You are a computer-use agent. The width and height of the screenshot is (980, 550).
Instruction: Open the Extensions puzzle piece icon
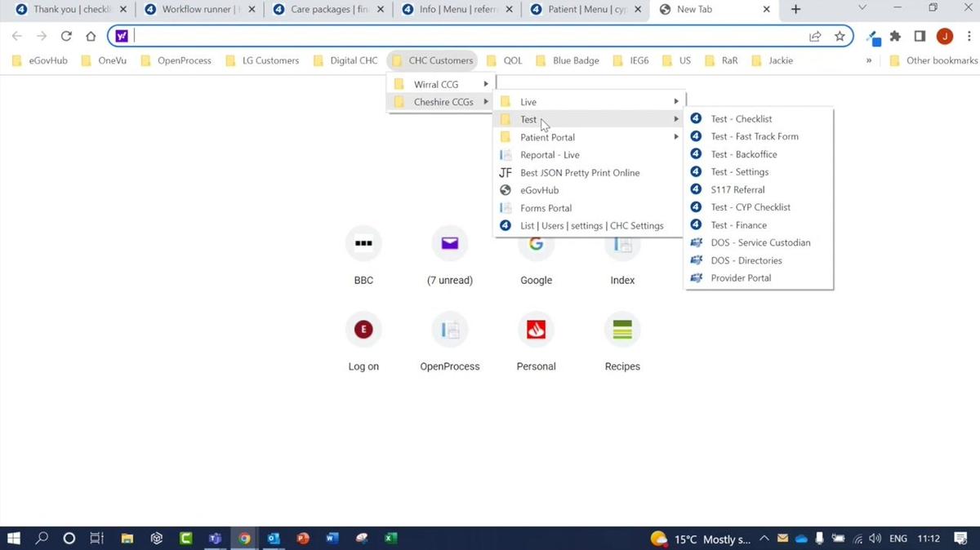click(895, 36)
